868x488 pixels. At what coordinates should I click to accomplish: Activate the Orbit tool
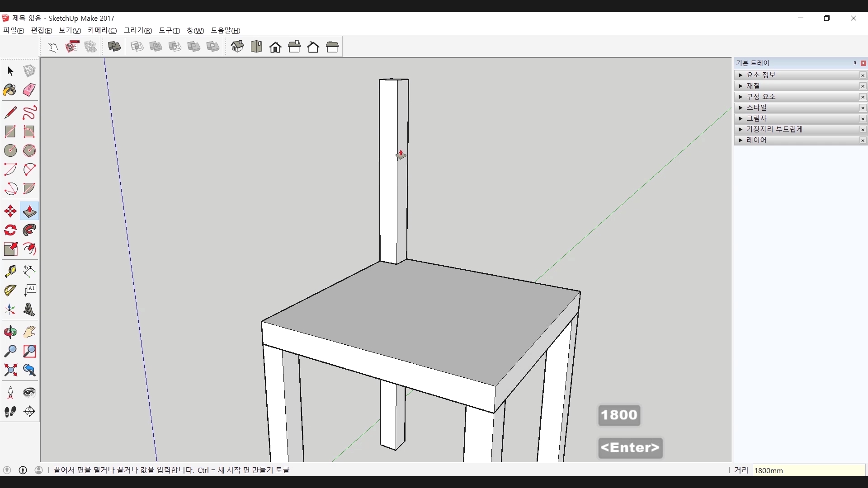(x=10, y=332)
